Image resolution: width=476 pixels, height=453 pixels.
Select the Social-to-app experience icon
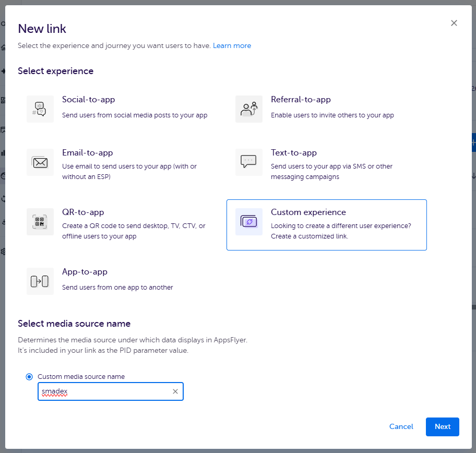pyautogui.click(x=40, y=109)
